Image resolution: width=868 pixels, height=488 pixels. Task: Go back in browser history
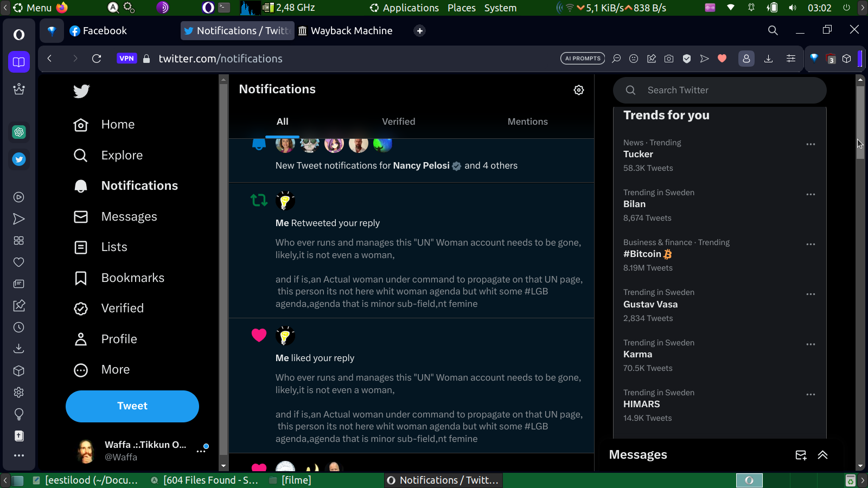click(49, 59)
